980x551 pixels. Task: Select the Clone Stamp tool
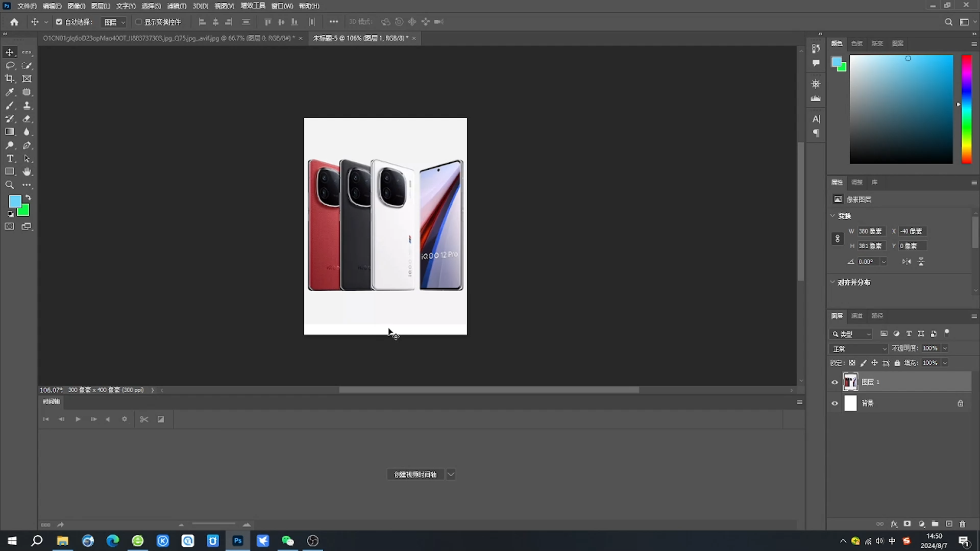27,106
